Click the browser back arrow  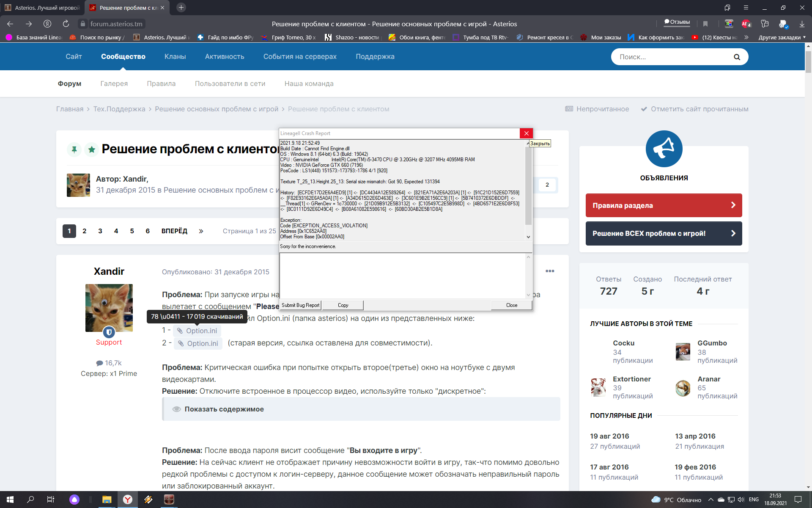(x=10, y=24)
